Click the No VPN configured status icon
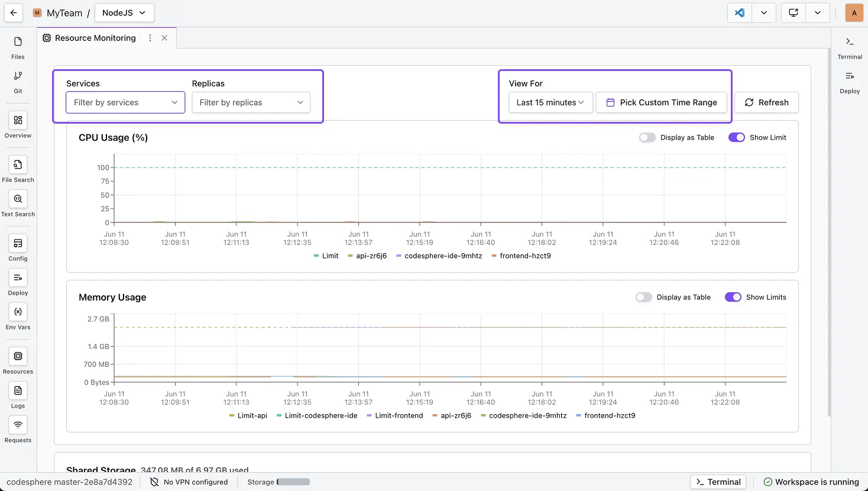 [x=154, y=482]
